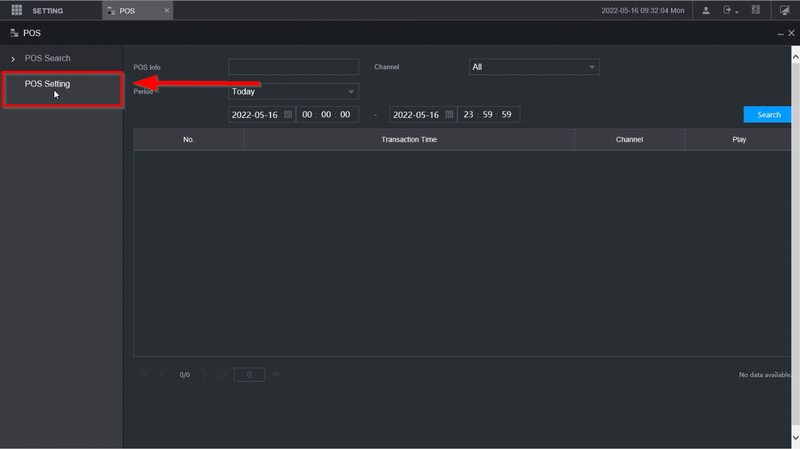Close the POS panel
The height and width of the screenshot is (449, 800).
[x=791, y=33]
